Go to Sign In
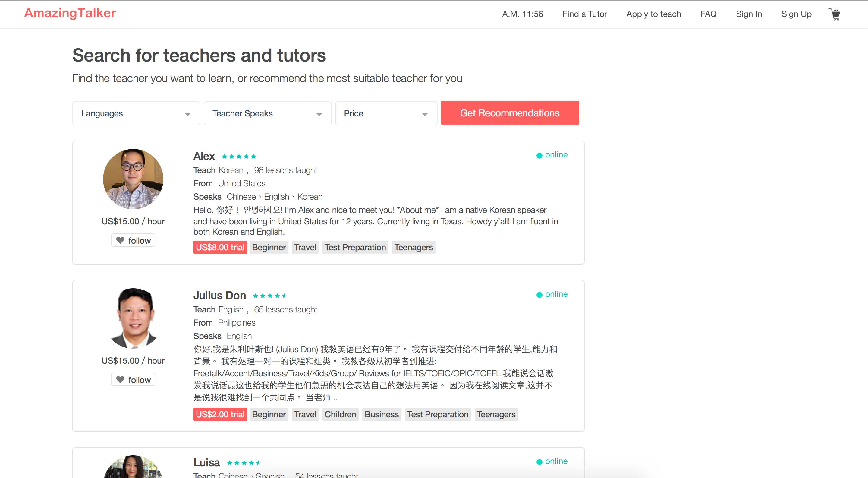 749,14
